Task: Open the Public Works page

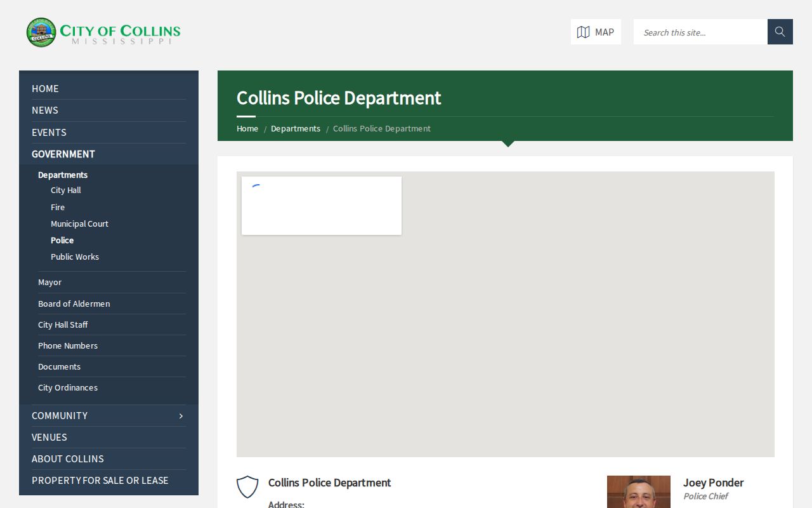Action: [75, 257]
